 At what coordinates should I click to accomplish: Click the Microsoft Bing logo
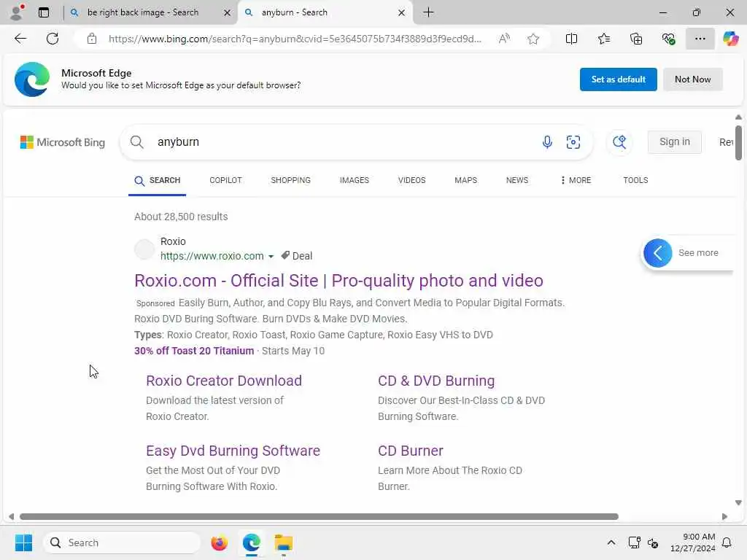click(63, 142)
